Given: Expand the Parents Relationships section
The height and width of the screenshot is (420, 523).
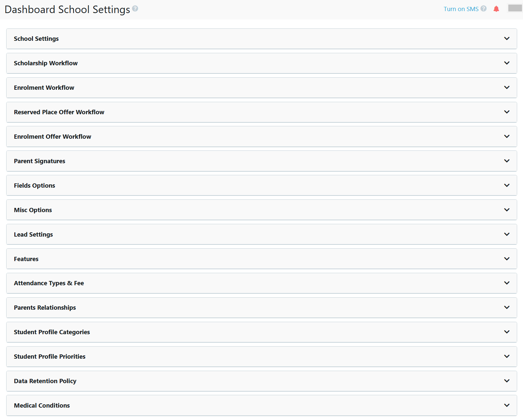Looking at the screenshot, I should tap(507, 307).
